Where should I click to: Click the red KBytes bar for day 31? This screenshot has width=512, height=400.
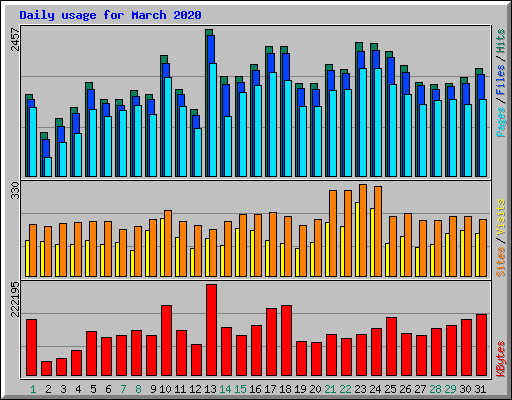(x=481, y=345)
